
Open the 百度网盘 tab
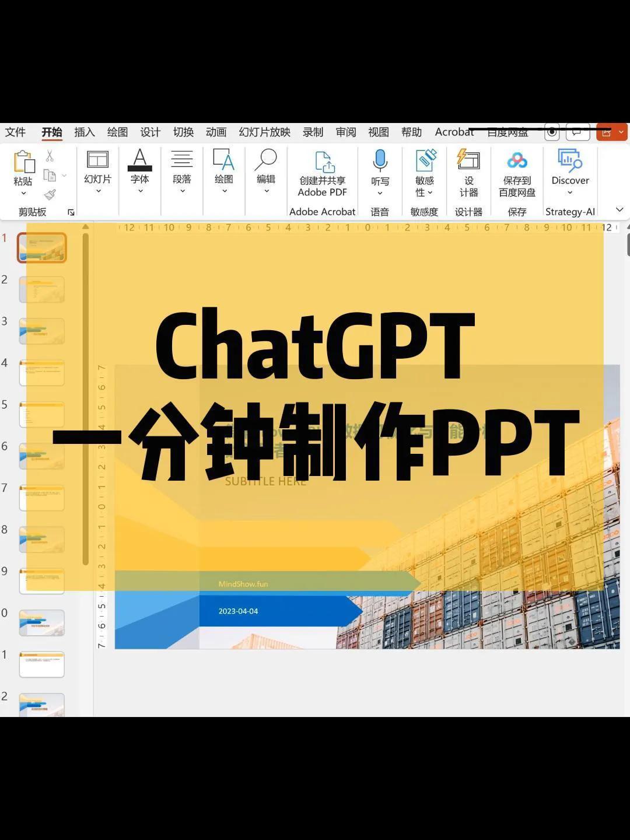[x=508, y=132]
